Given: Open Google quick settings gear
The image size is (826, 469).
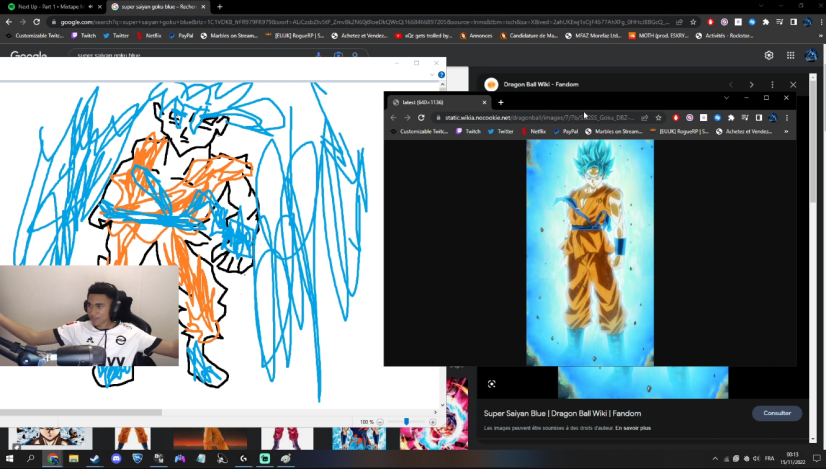Looking at the screenshot, I should click(x=769, y=55).
